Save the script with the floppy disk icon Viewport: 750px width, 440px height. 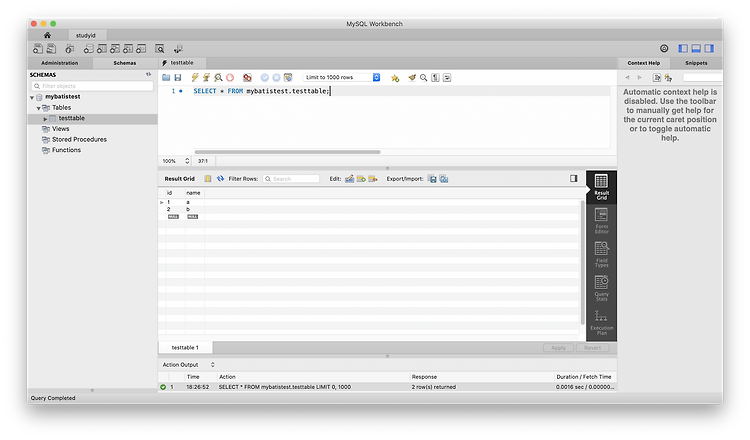(178, 77)
